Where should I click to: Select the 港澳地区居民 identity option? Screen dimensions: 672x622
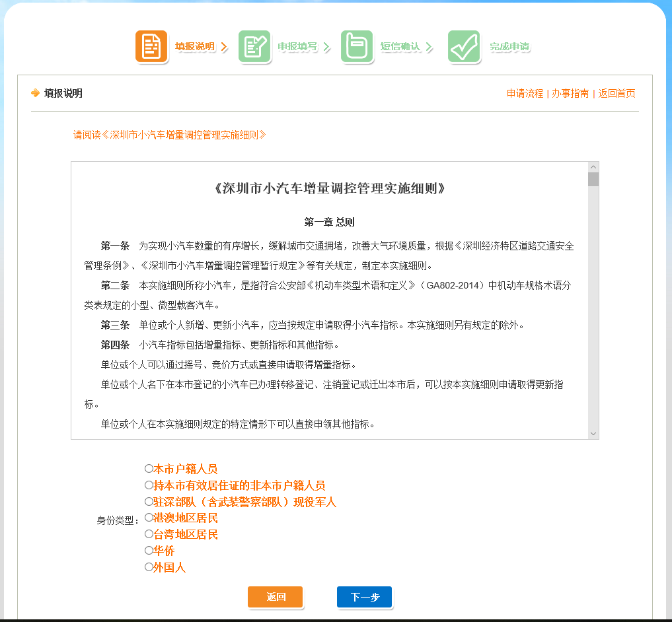tap(148, 518)
